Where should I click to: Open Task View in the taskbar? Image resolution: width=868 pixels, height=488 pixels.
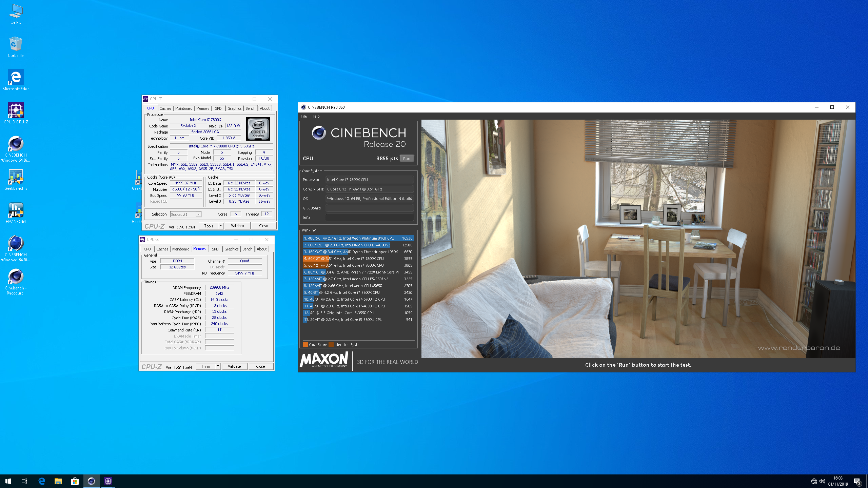click(x=24, y=481)
